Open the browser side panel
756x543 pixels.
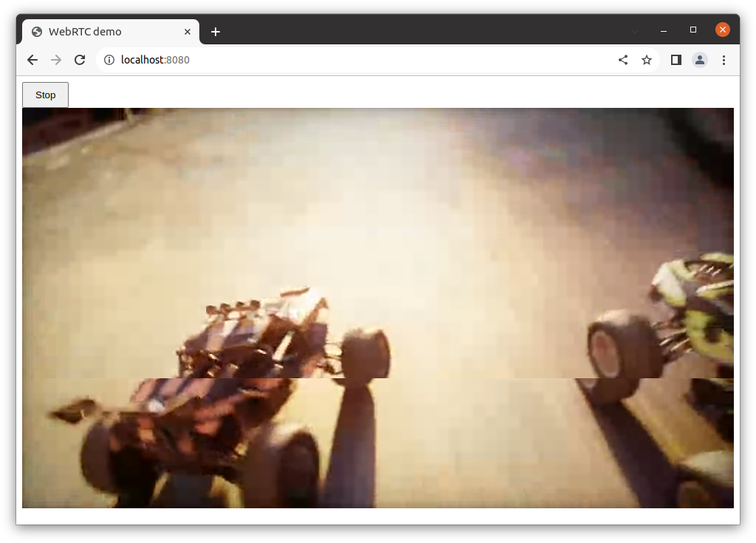[x=676, y=60]
